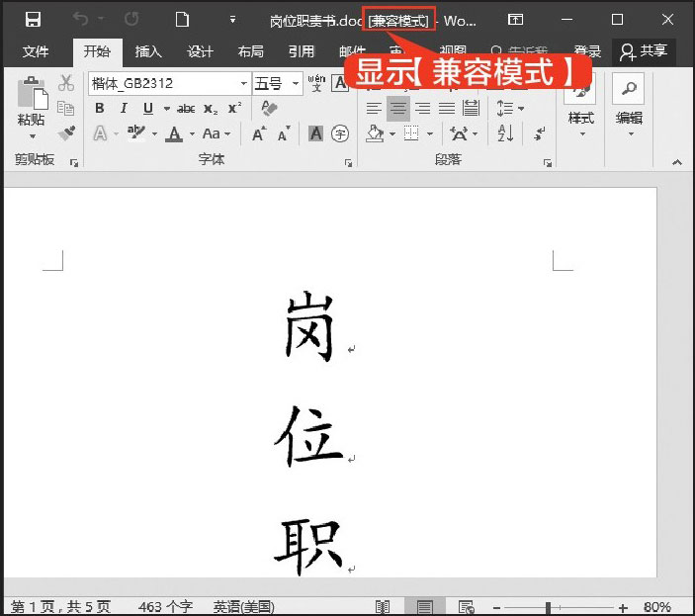The image size is (695, 616).
Task: Click the Subscript x₂ icon
Action: pos(211,109)
